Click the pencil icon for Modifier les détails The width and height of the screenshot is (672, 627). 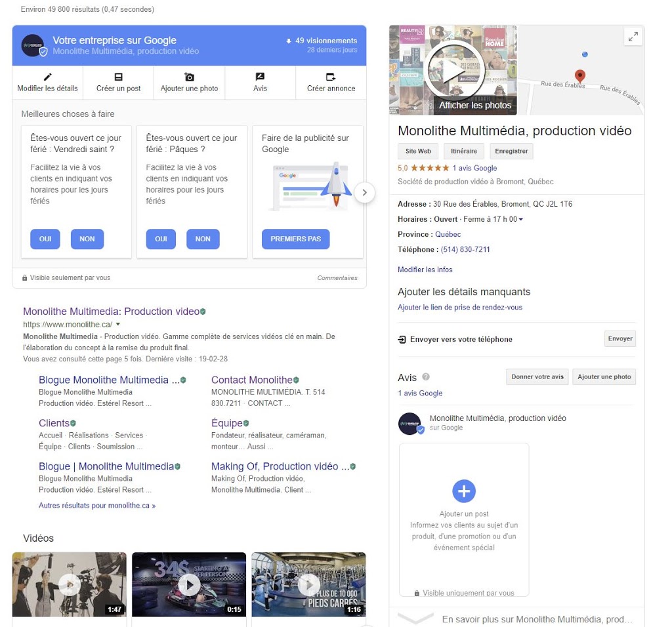tap(47, 77)
